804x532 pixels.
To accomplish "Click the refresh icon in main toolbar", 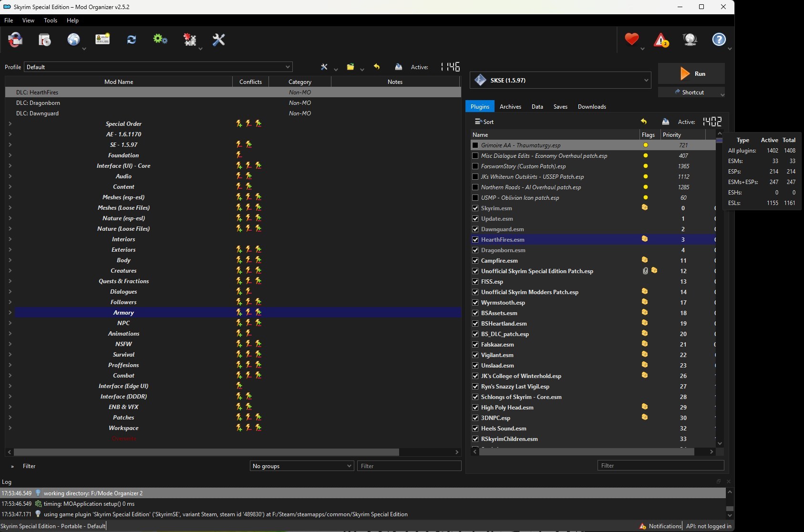I will 132,40.
